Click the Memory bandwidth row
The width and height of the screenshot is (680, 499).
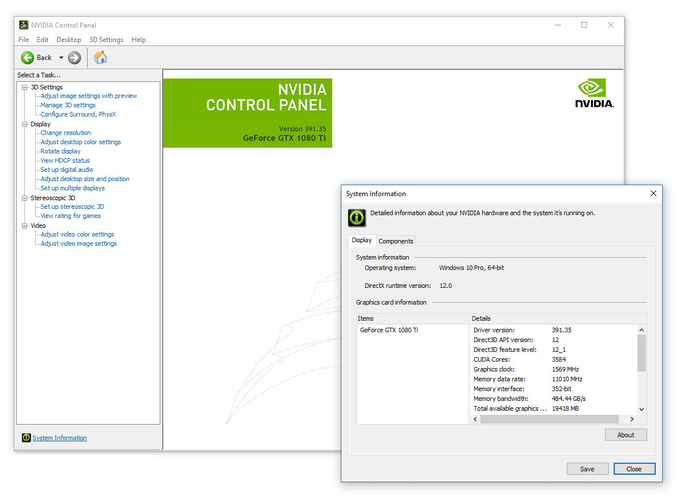click(553, 398)
